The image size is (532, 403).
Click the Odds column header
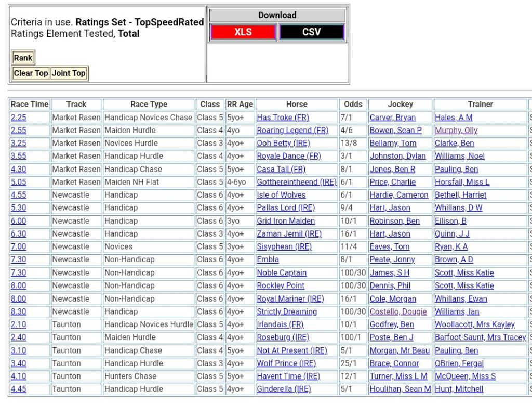(x=353, y=104)
